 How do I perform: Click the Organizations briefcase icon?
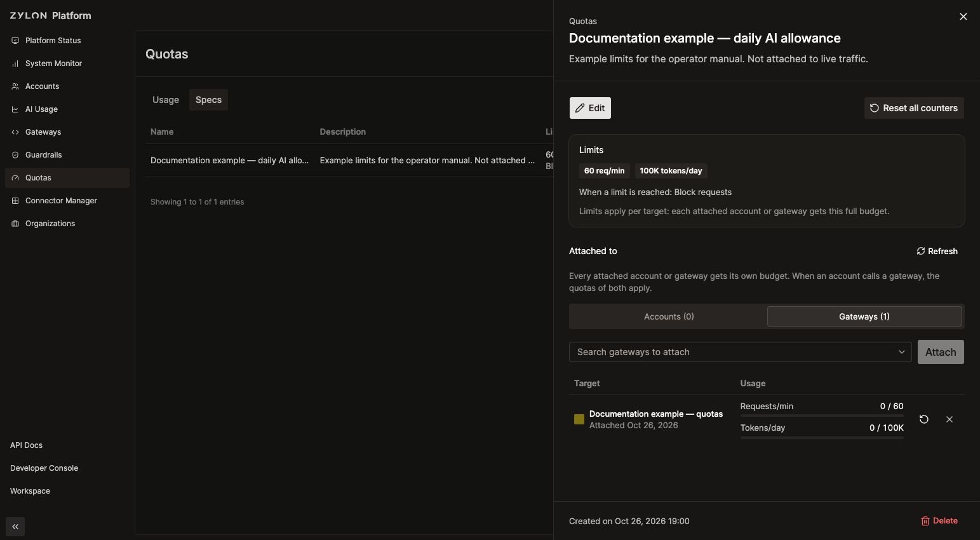15,224
